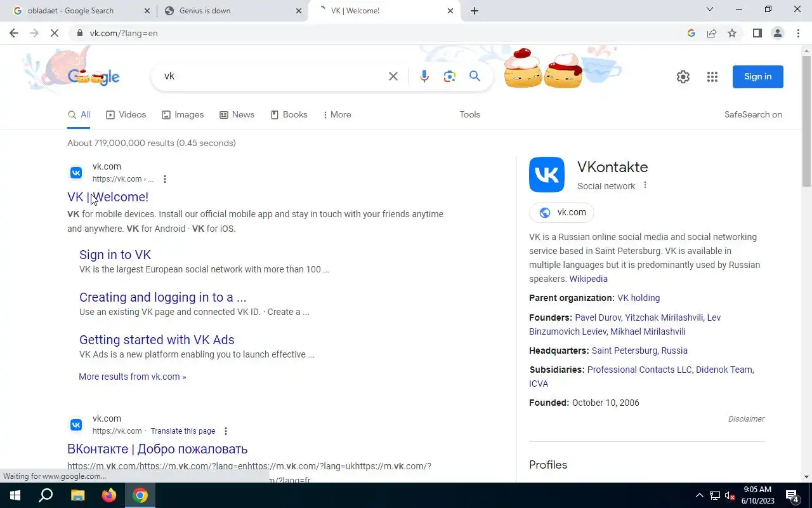Open Getting started with VK Ads
This screenshot has height=508, width=812.
tap(157, 340)
